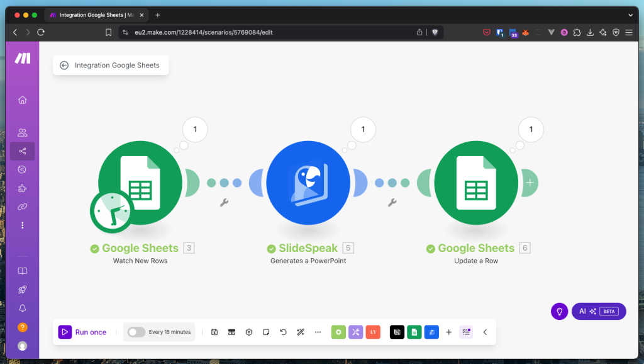Open the Templates icon in sidebar

pos(23,169)
